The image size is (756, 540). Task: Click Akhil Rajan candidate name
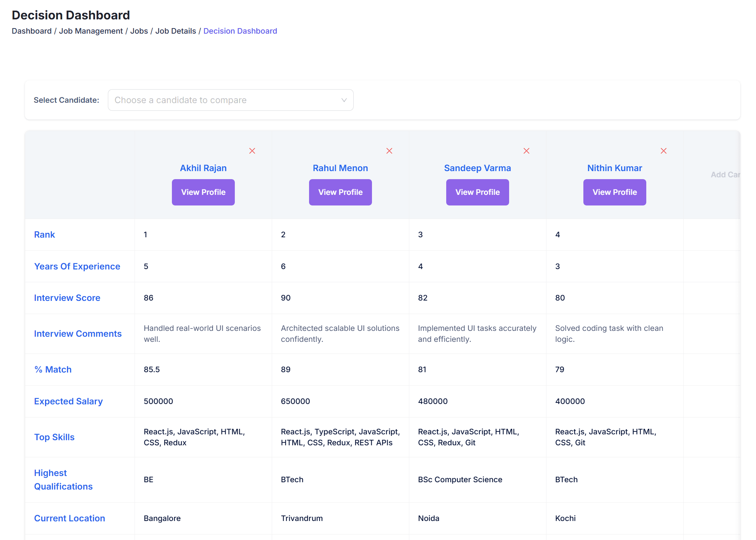[x=203, y=168]
